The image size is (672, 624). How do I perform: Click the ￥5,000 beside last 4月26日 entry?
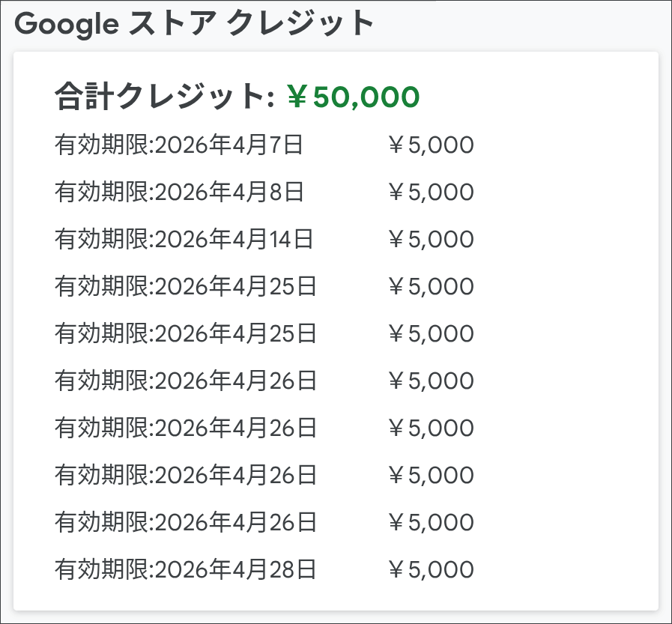coord(431,522)
